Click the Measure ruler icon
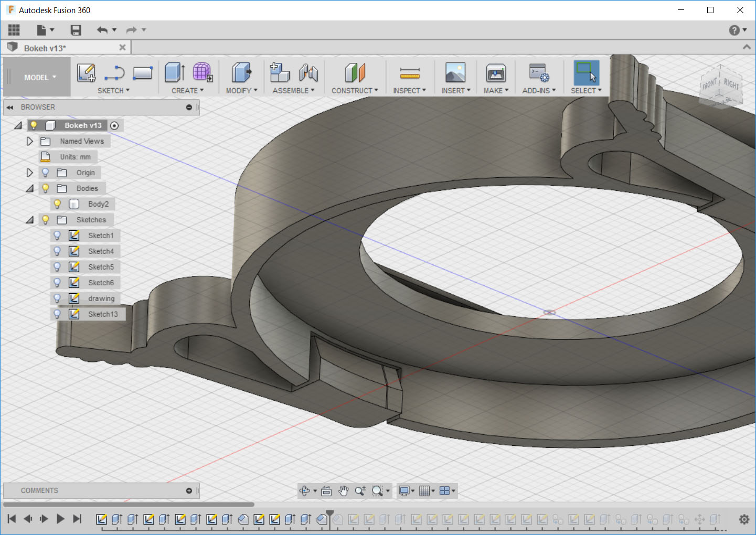The height and width of the screenshot is (535, 756). tap(409, 73)
